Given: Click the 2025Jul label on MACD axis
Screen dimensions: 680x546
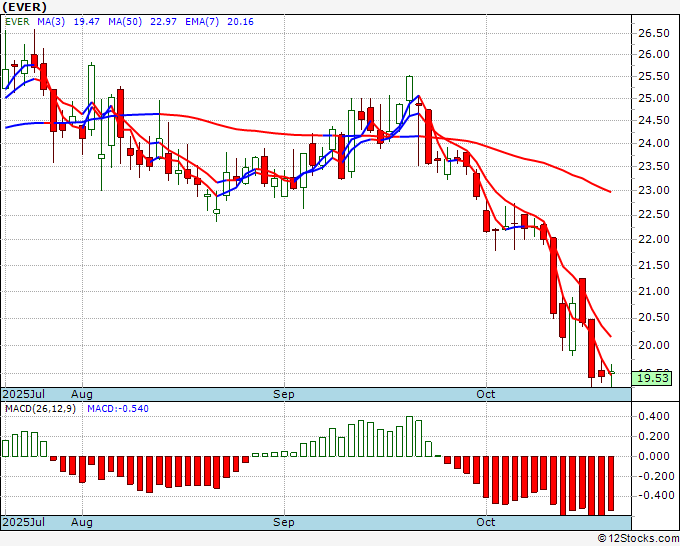Looking at the screenshot, I should pyautogui.click(x=24, y=522).
